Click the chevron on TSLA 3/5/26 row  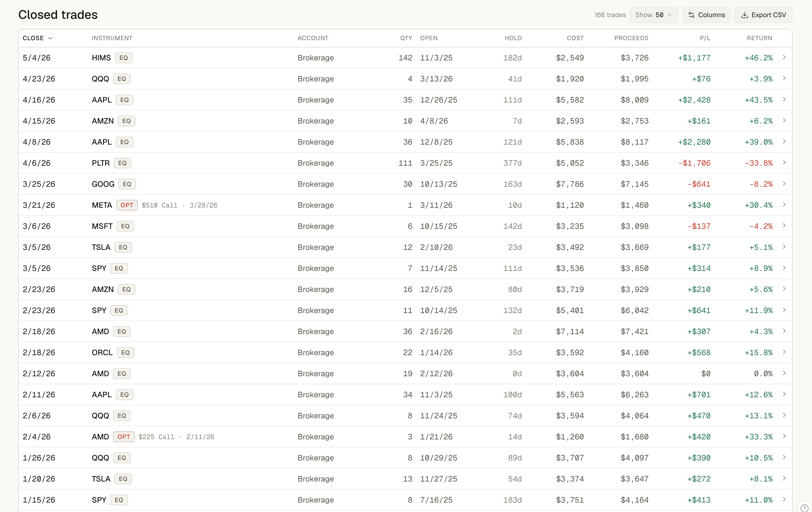pyautogui.click(x=784, y=247)
